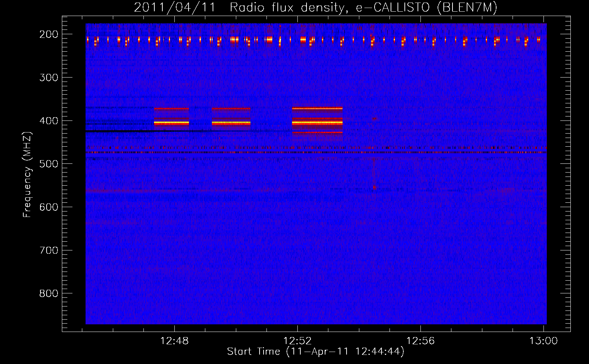
Task: Select the 500 frequency tick label
Action: pyautogui.click(x=49, y=164)
